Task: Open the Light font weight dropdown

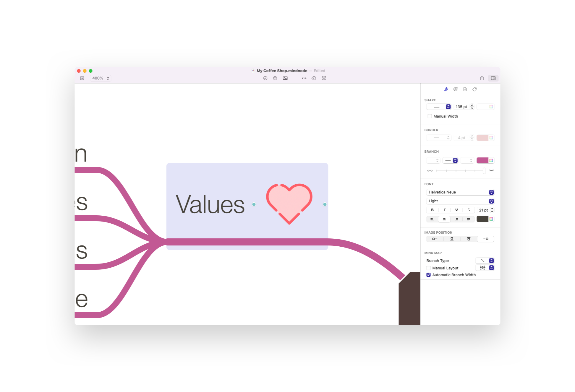Action: point(460,201)
